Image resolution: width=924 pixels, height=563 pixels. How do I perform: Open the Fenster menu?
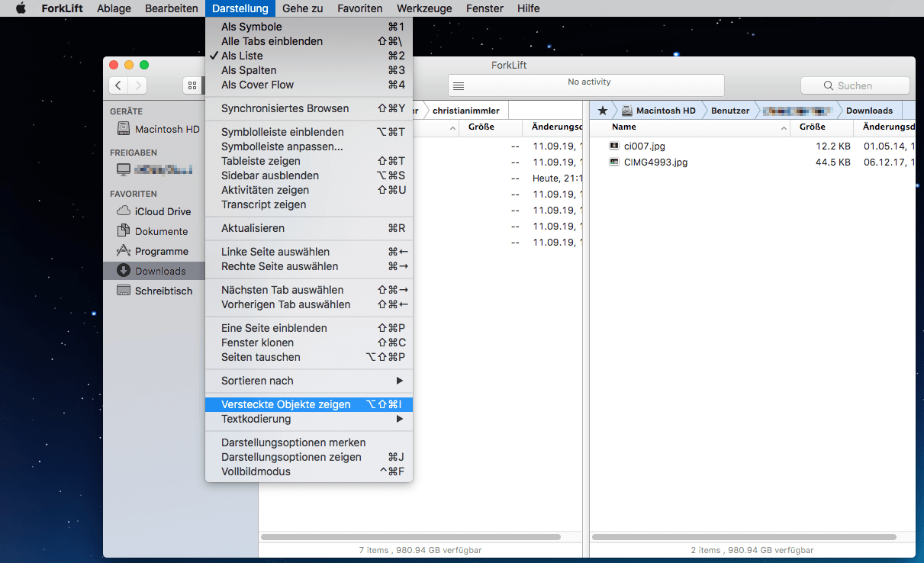(x=485, y=8)
